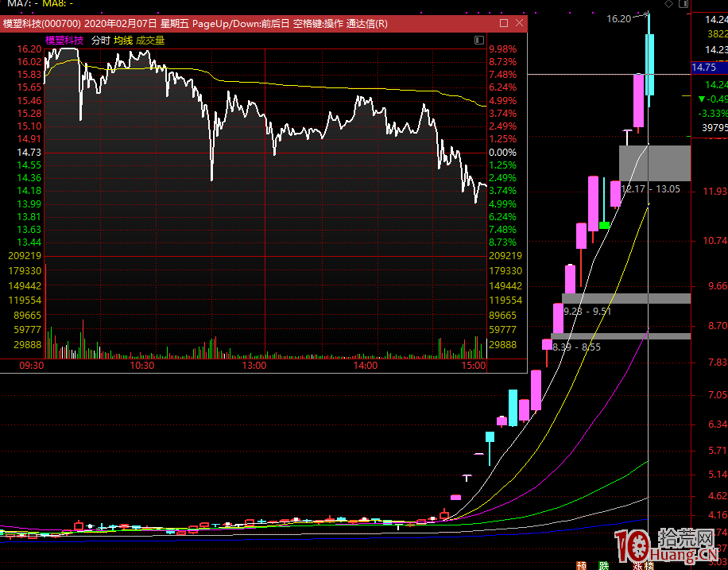Click the 15.10 price axis label
The height and width of the screenshot is (570, 728).
point(29,126)
